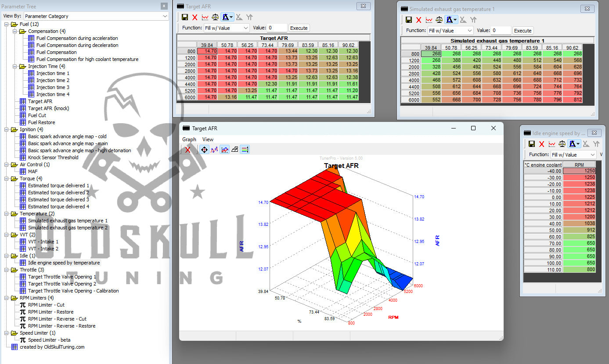Click the crosshair target icon in the graph toolbar
The image size is (609, 364).
[204, 150]
